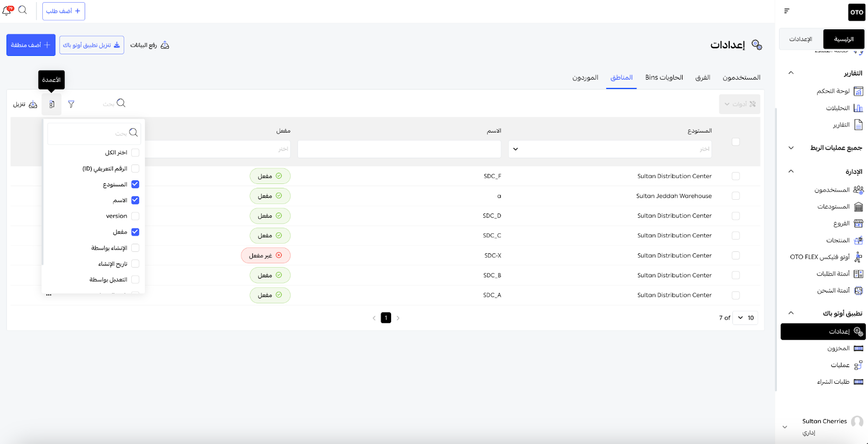The height and width of the screenshot is (444, 868).
Task: Click the notification bell icon
Action: 7,10
